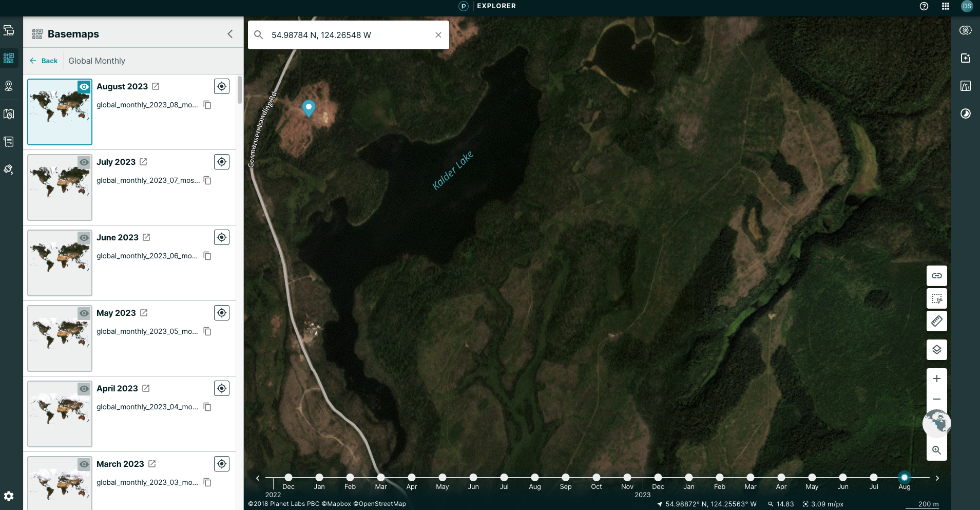
Task: Open the saved locations pin sidebar icon
Action: click(x=9, y=86)
